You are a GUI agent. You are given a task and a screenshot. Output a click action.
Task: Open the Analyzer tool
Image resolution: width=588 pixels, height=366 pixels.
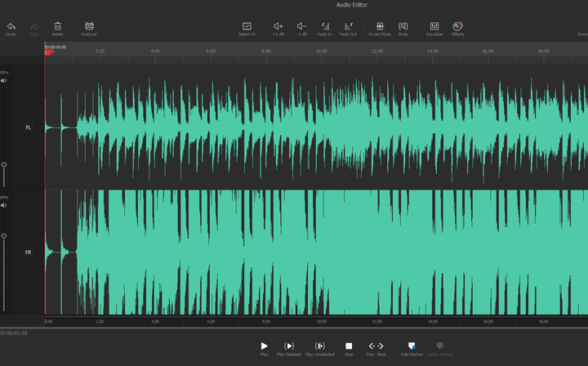pyautogui.click(x=89, y=27)
